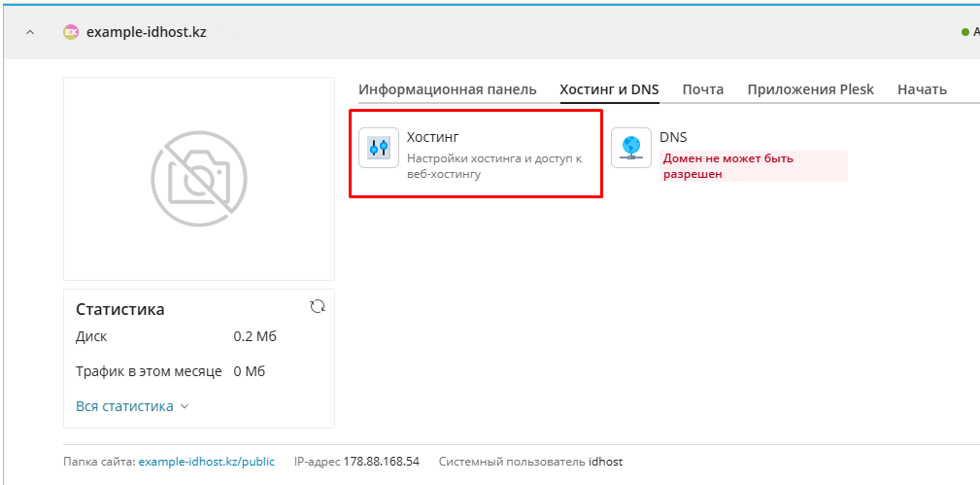Click the example-idhost.kz domain favicon
This screenshot has height=485, width=980.
pyautogui.click(x=70, y=32)
